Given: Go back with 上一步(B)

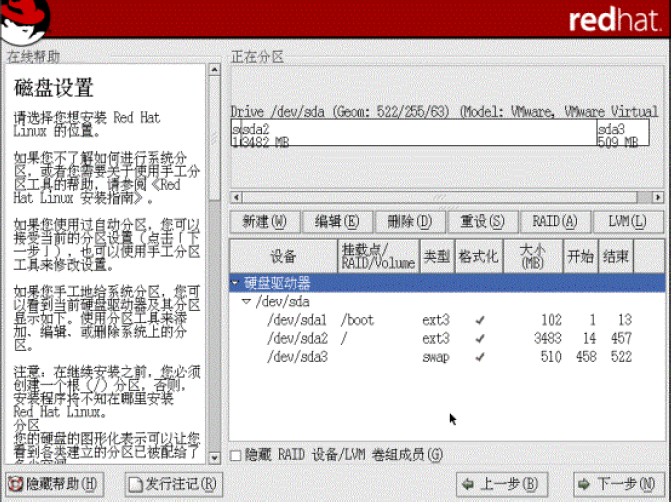Looking at the screenshot, I should 502,484.
